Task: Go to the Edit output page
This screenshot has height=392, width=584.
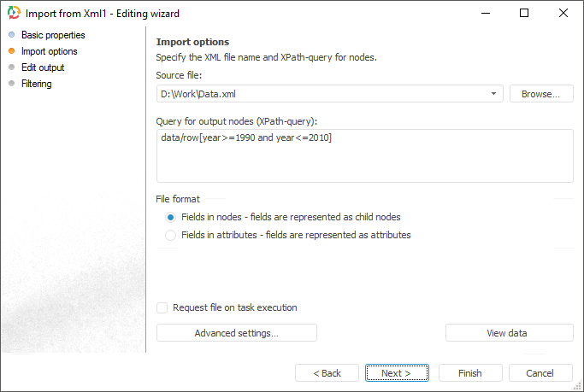Action: pos(43,67)
